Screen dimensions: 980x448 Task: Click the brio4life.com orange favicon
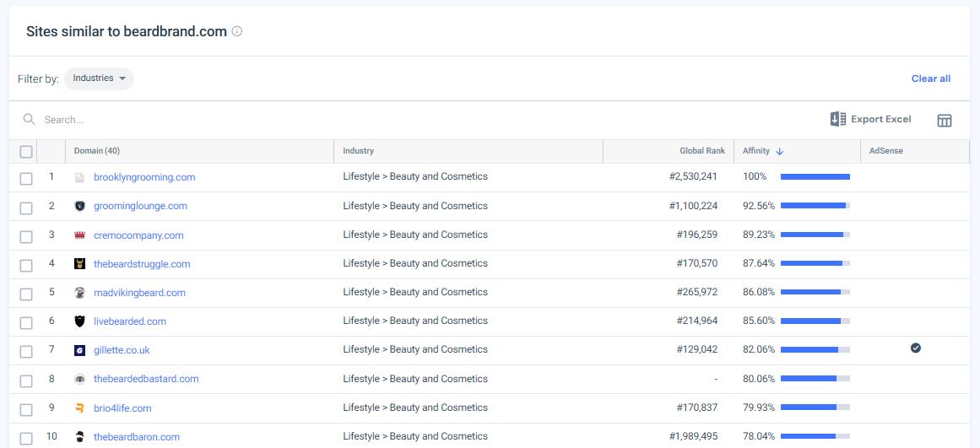[x=79, y=408]
